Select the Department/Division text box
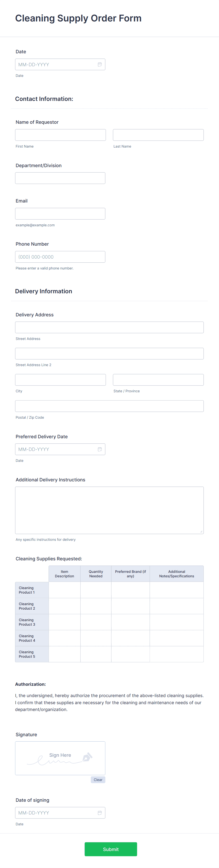 60,178
